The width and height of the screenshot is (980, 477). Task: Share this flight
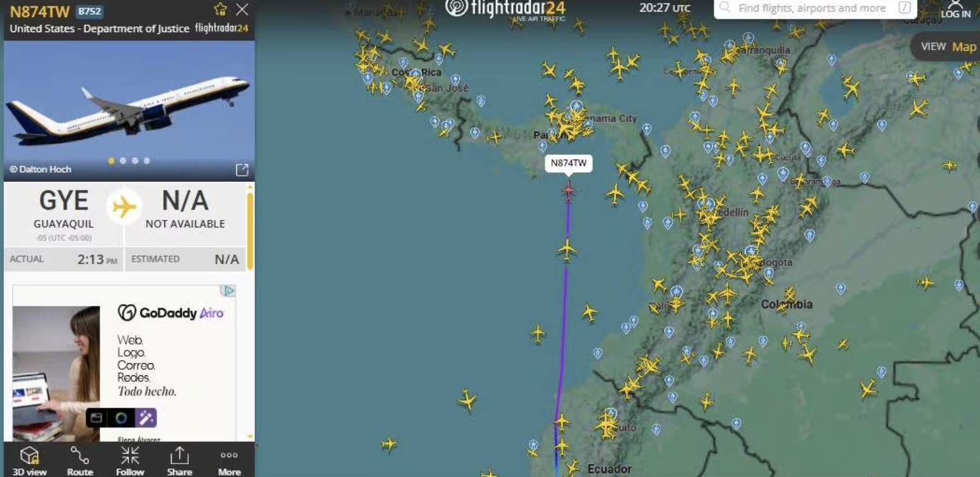[179, 461]
